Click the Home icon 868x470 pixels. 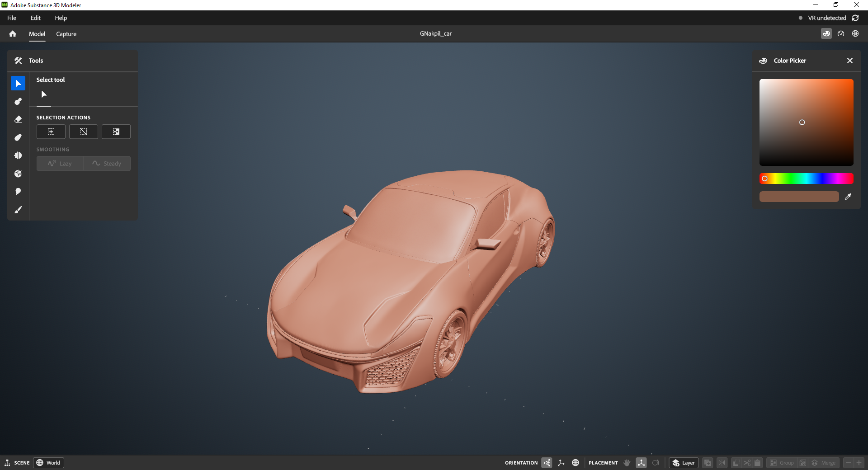click(x=13, y=34)
